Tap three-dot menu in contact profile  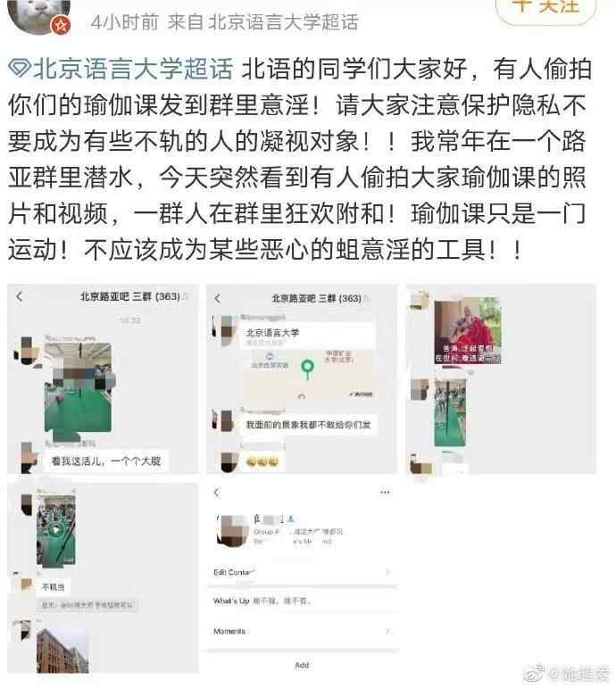click(x=385, y=493)
